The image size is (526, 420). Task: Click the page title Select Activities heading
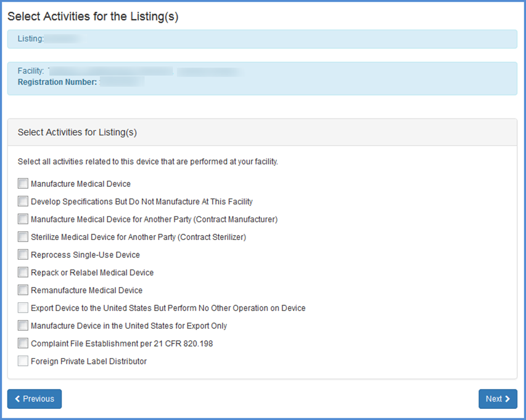96,16
